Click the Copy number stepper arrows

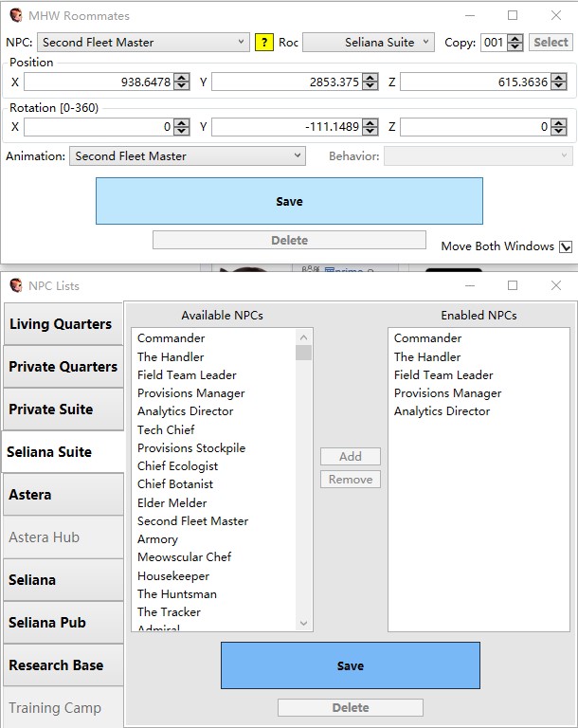(515, 43)
